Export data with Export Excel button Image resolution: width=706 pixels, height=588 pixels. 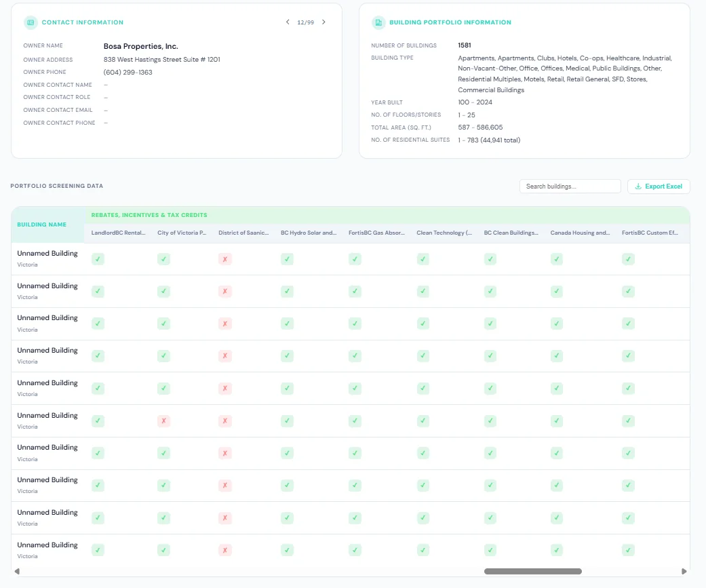coord(659,187)
